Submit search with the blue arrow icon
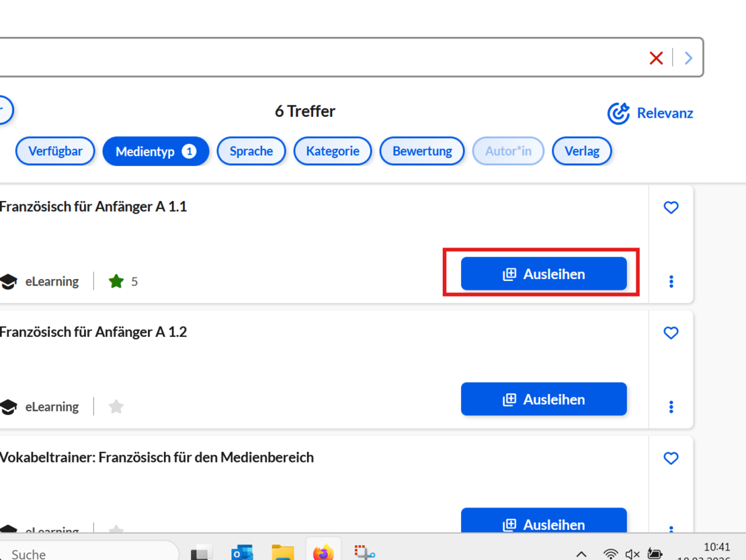The width and height of the screenshot is (746, 560). [x=688, y=58]
